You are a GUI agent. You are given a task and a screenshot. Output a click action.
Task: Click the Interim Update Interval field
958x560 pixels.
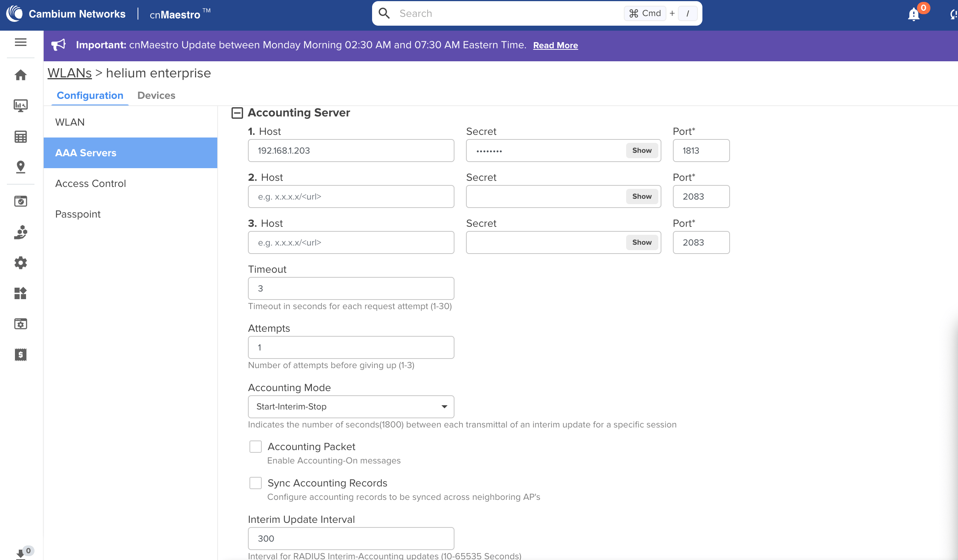click(351, 539)
